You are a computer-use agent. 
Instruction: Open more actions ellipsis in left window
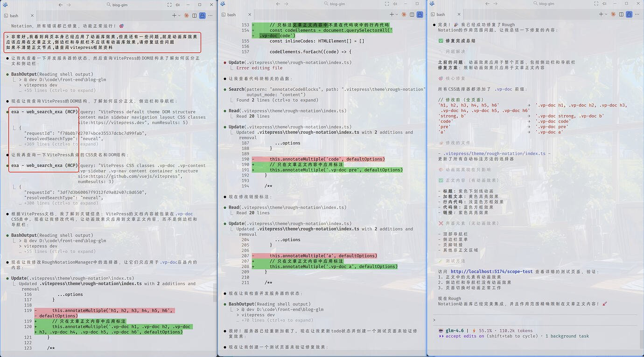click(x=210, y=15)
